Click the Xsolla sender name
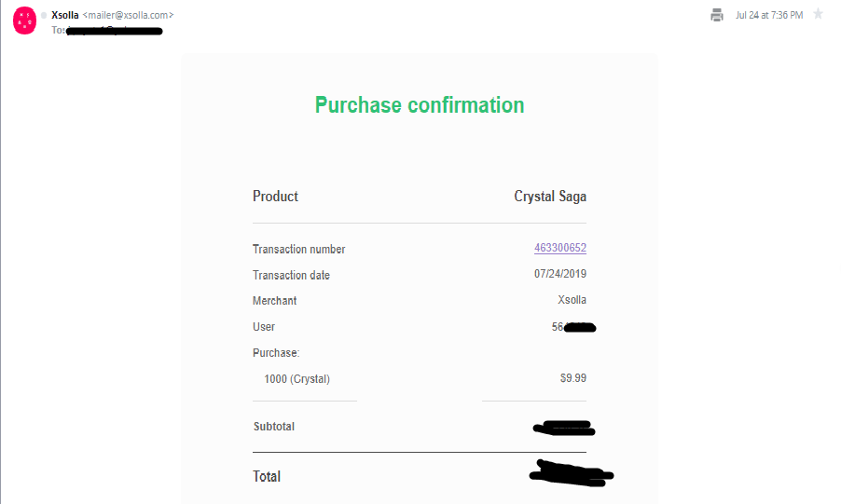The image size is (841, 504). click(65, 15)
